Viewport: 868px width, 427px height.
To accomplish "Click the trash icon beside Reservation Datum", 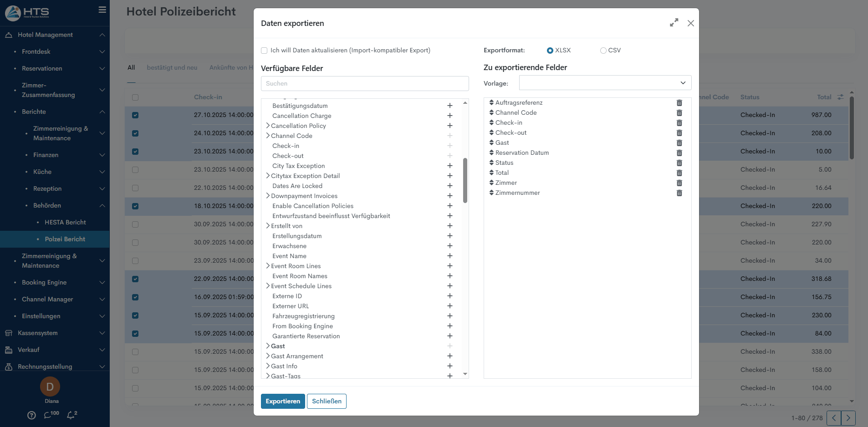I will (x=679, y=153).
